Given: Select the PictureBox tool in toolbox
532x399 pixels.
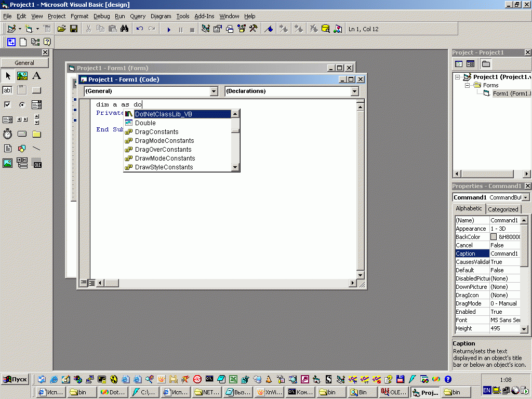Looking at the screenshot, I should coord(22,76).
